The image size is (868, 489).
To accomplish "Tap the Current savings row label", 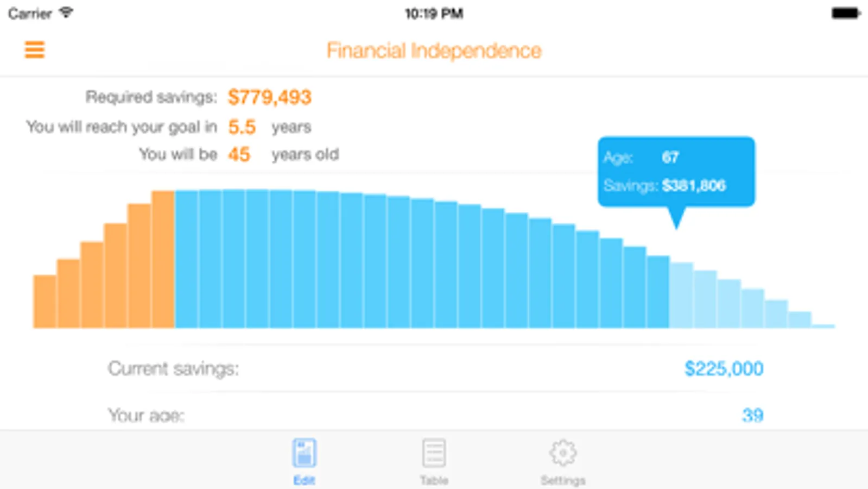I will [173, 369].
